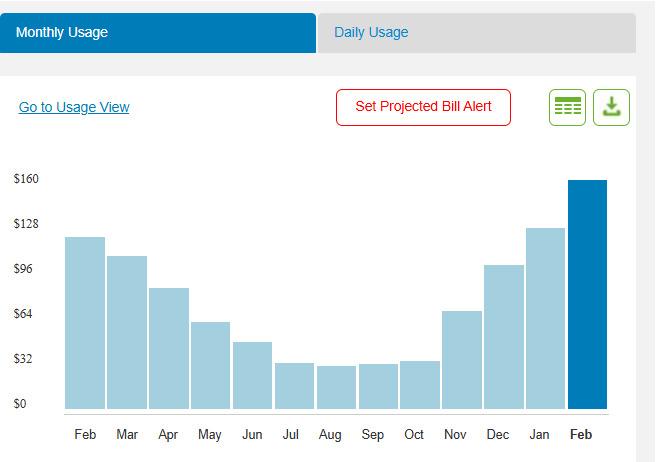Click the dark blue current Feb bar
657x462 pixels.
587,295
